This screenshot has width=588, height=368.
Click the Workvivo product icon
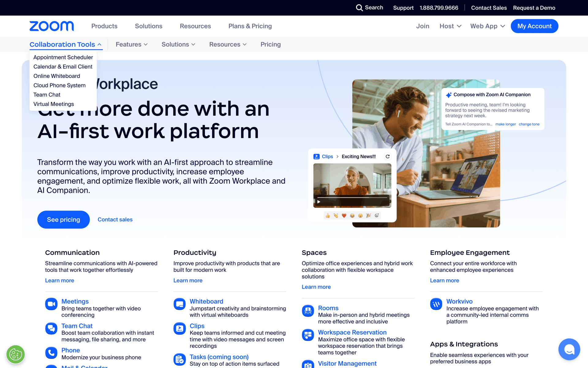click(x=436, y=304)
